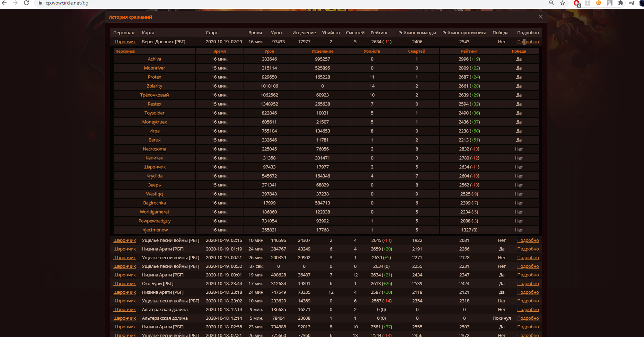Click Шарончик in the Низина Арати 01:19 row
The width and height of the screenshot is (644, 337).
124,249
